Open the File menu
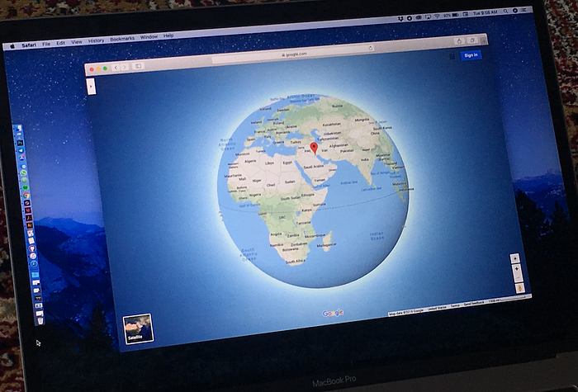The height and width of the screenshot is (392, 578). tap(46, 44)
